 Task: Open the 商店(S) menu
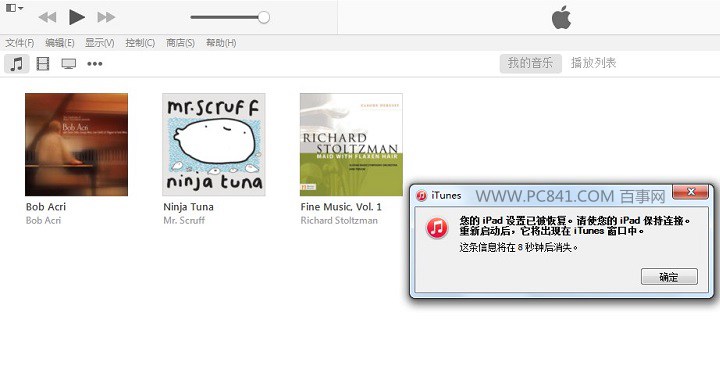[x=180, y=43]
